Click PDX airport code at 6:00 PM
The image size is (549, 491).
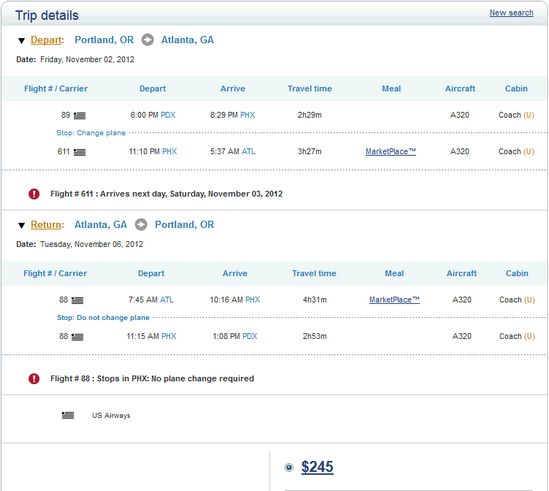[168, 115]
